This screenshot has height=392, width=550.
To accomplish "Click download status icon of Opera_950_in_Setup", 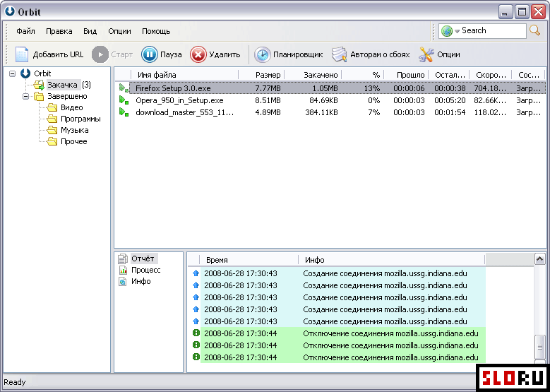I will point(123,100).
